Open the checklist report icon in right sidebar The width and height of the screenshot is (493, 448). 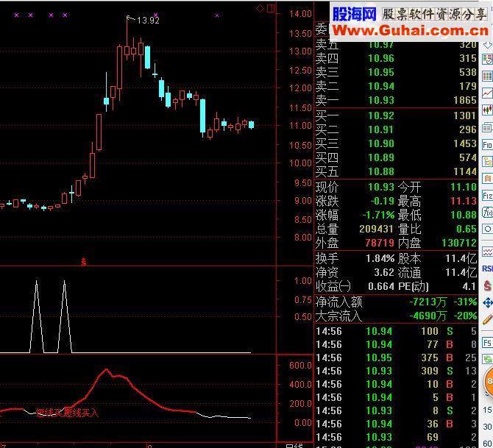[x=488, y=60]
